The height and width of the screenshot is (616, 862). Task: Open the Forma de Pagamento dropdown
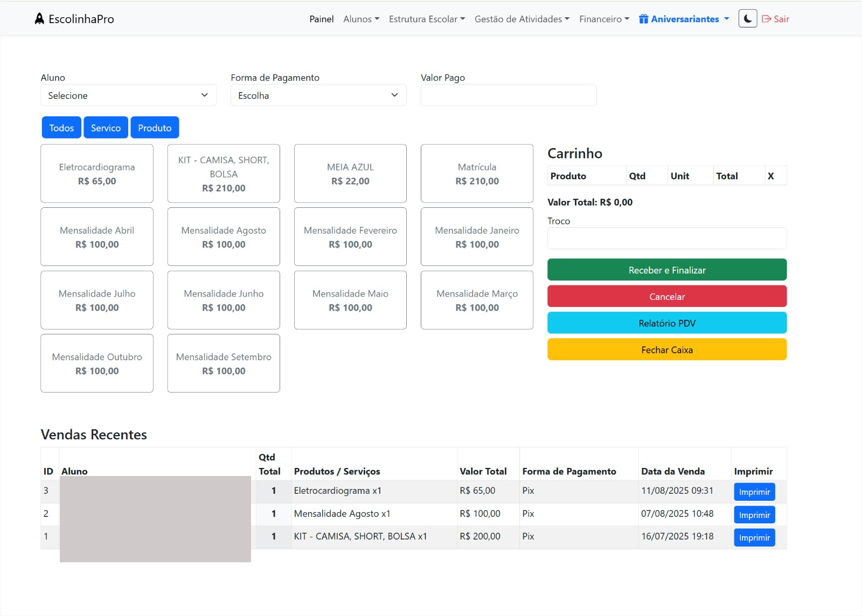(318, 95)
